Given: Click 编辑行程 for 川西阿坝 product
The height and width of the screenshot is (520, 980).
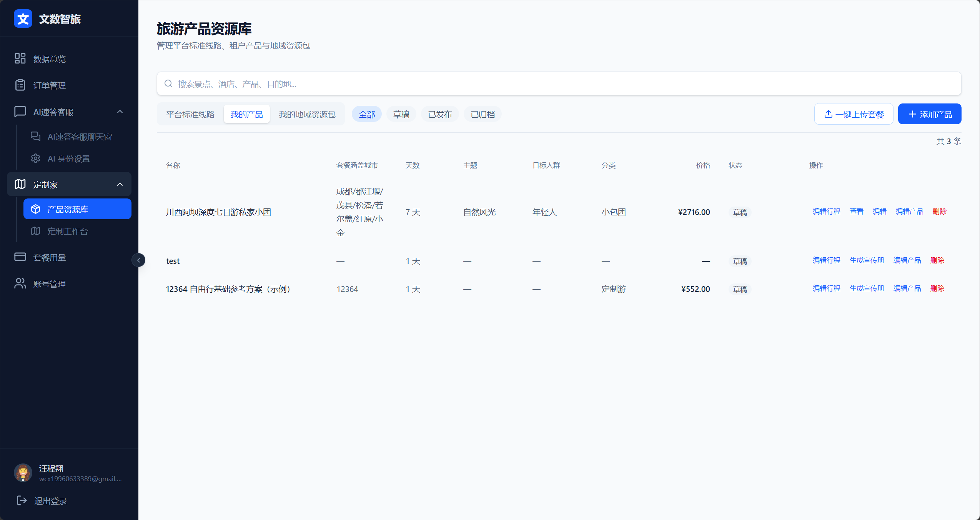Looking at the screenshot, I should point(827,212).
